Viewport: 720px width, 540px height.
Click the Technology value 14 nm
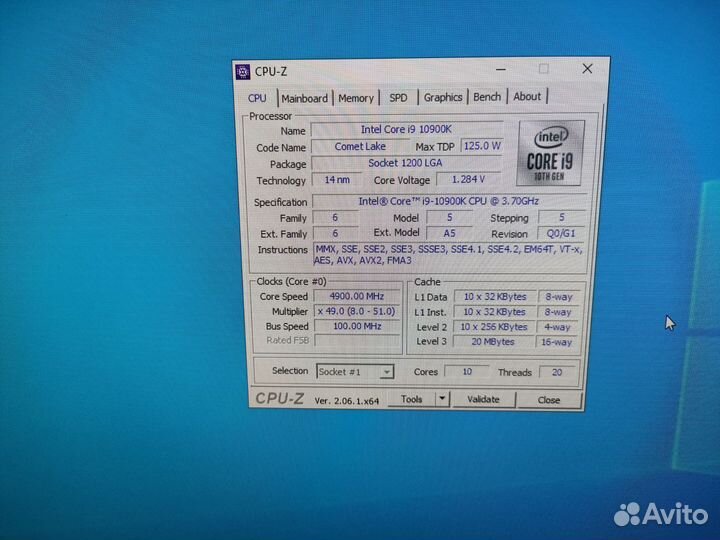(337, 180)
